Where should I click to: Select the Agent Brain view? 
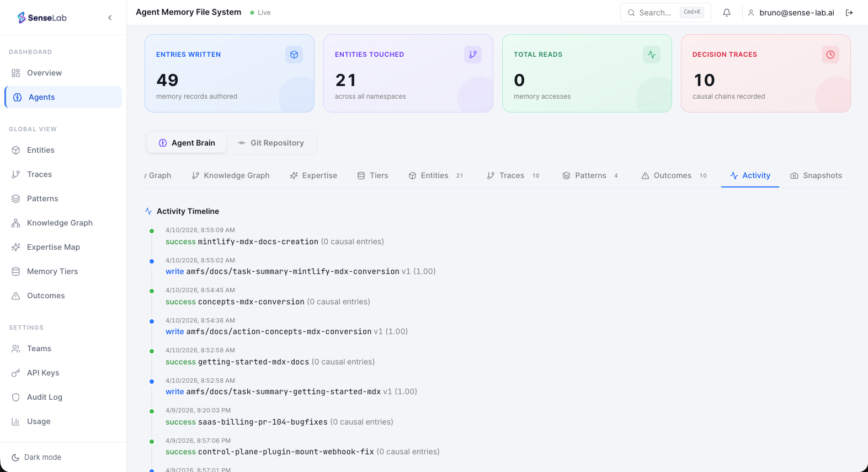pos(187,143)
